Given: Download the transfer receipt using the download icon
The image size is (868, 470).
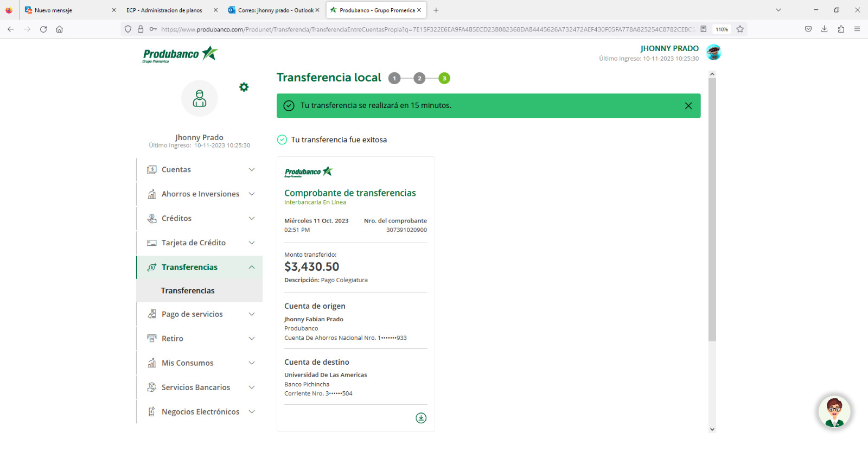Looking at the screenshot, I should pyautogui.click(x=421, y=418).
